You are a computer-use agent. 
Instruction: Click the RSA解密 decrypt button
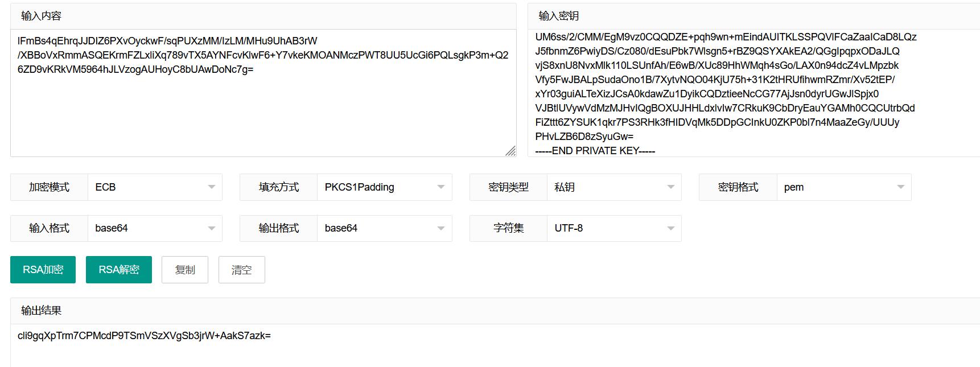[x=118, y=270]
